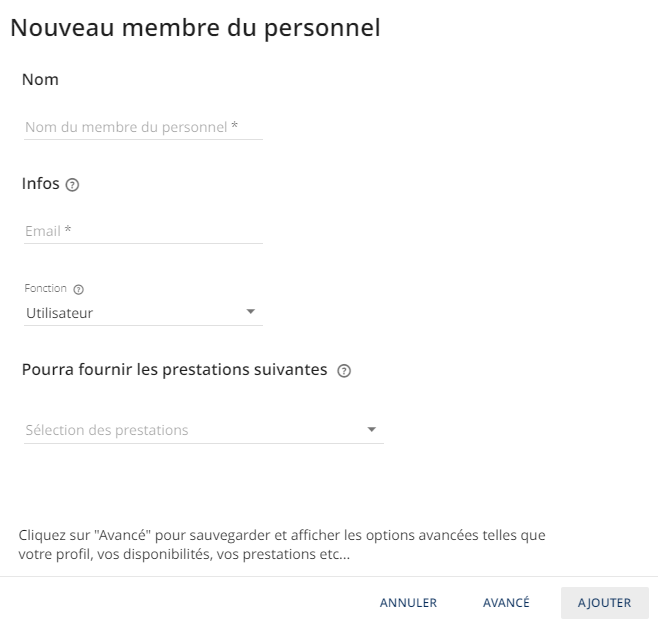Open the Sélection des prestations dropdown arrow
Viewport: 658px width, 620px height.
(x=371, y=429)
